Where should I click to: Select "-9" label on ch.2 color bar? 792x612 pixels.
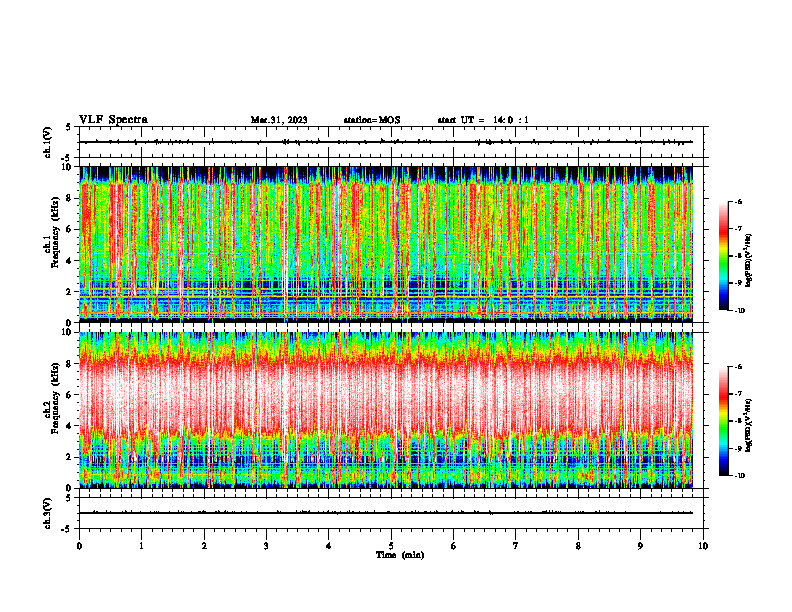point(739,448)
